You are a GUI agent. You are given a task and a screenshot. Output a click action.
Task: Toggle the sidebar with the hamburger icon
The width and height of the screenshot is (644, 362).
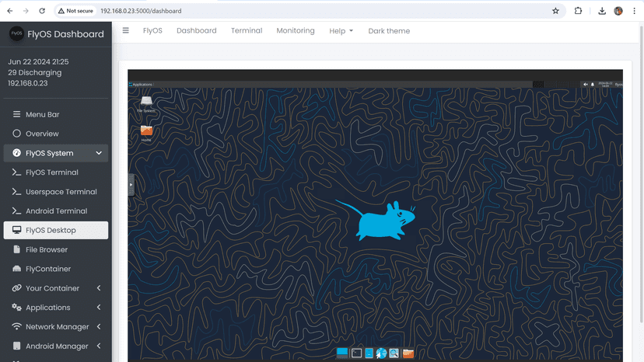(126, 30)
